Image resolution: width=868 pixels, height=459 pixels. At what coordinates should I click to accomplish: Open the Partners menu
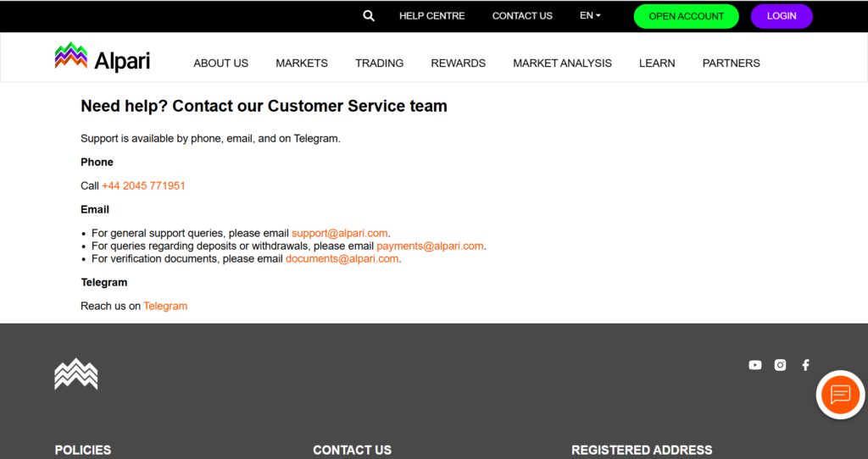731,63
